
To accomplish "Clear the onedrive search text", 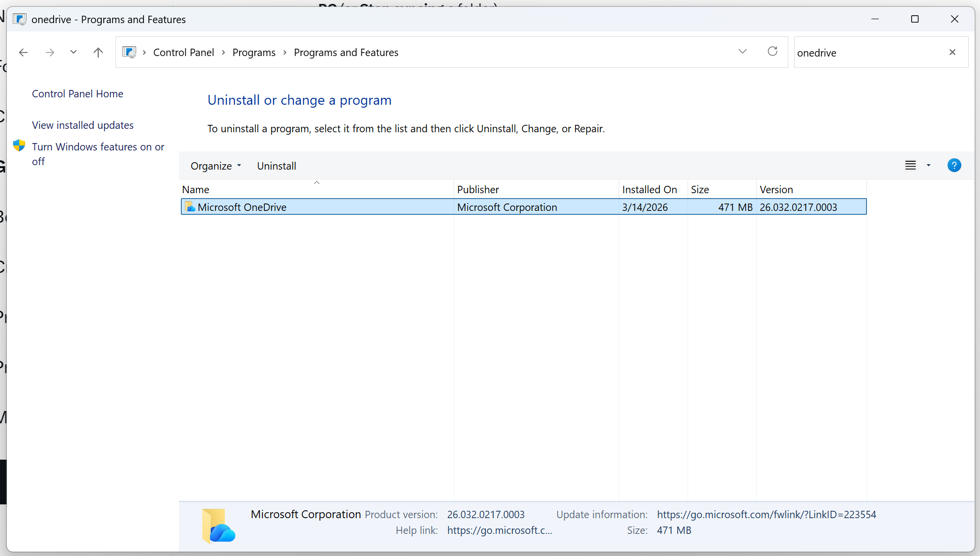I will click(x=952, y=52).
